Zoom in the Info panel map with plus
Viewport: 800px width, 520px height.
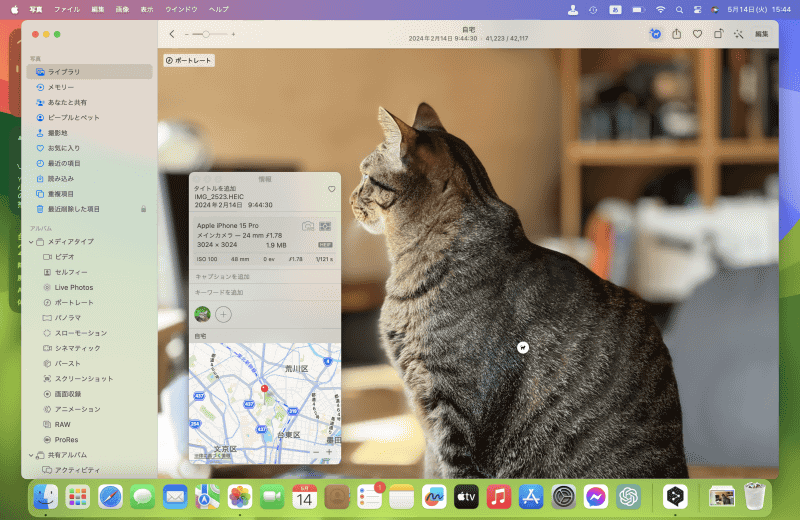pos(329,452)
